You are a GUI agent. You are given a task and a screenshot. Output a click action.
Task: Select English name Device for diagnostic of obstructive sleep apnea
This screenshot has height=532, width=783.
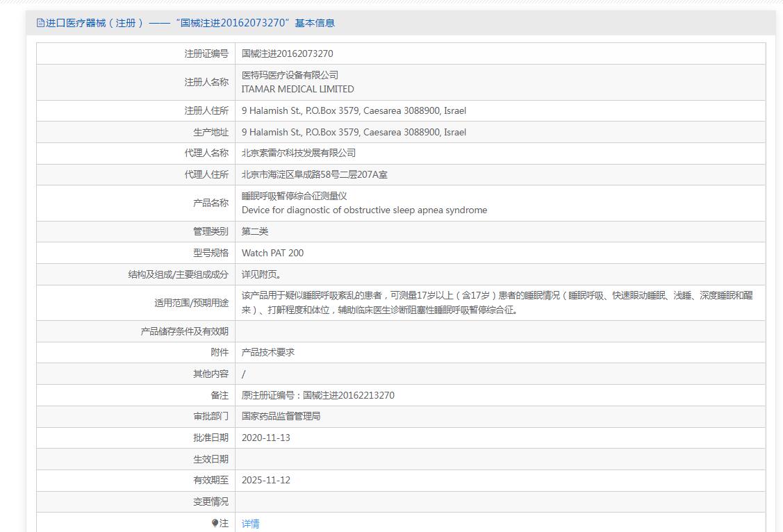point(364,210)
